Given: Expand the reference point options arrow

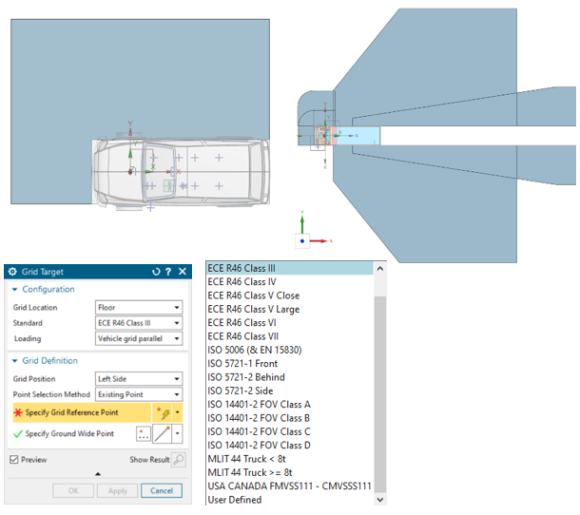Looking at the screenshot, I should pyautogui.click(x=178, y=413).
